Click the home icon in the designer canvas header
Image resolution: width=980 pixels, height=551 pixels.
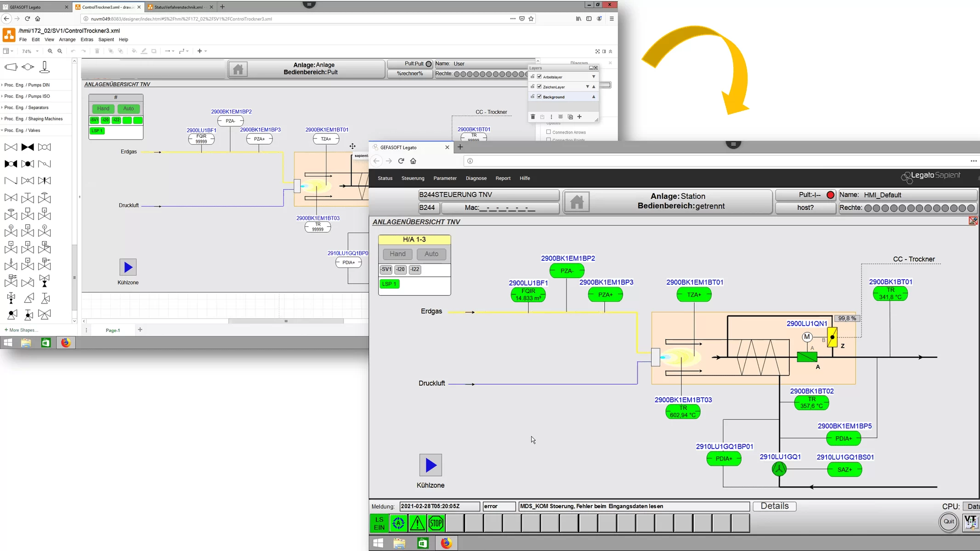(238, 69)
